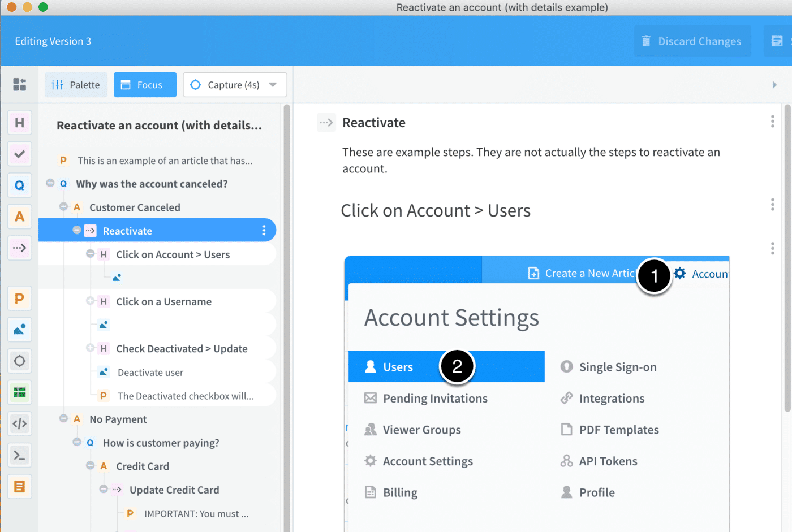Image resolution: width=792 pixels, height=532 pixels.
Task: Insert a Heading block
Action: point(19,123)
